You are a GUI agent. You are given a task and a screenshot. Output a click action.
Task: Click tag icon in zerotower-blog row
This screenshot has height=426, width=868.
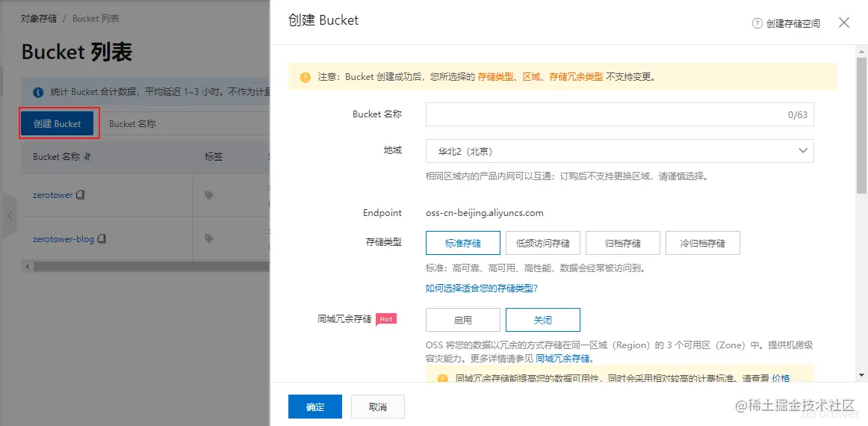coord(209,238)
